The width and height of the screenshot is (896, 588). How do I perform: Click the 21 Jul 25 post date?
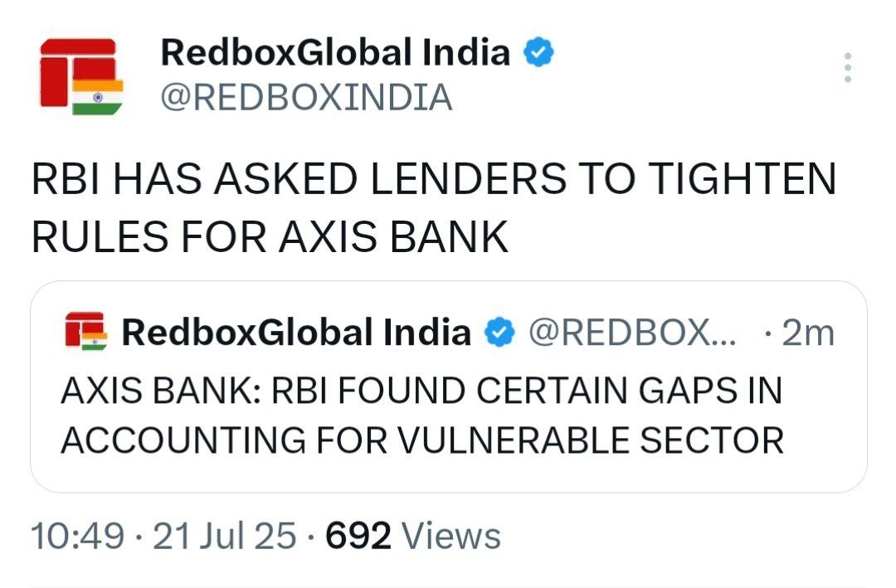[225, 537]
